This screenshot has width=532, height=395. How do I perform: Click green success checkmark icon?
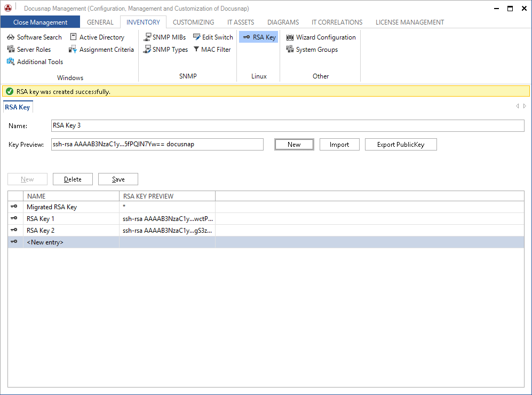pos(10,91)
